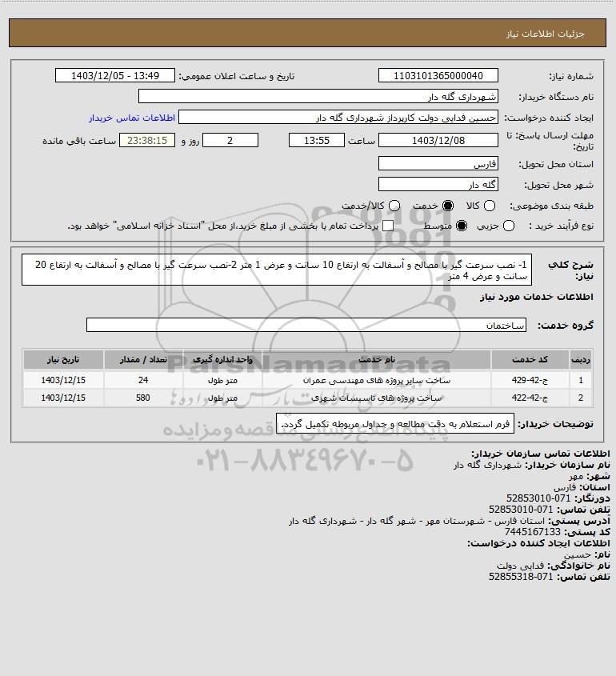616x676 pixels.
Task: Click the اطلاعات خدمات مورد نیاز heading
Action: click(x=536, y=297)
